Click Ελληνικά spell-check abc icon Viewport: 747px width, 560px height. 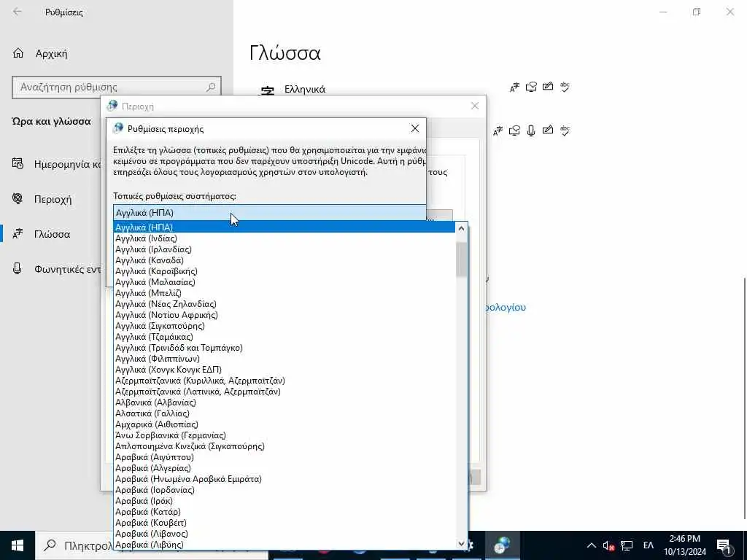[x=565, y=87]
